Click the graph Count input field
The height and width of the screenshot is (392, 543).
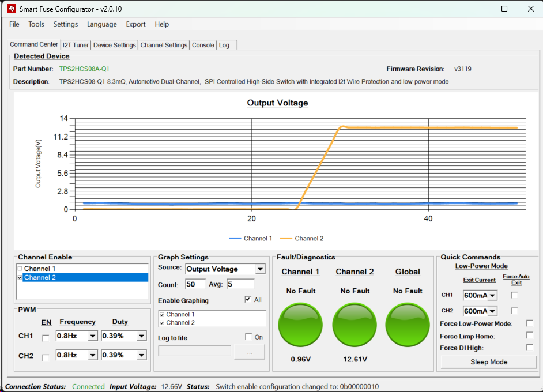(x=195, y=284)
